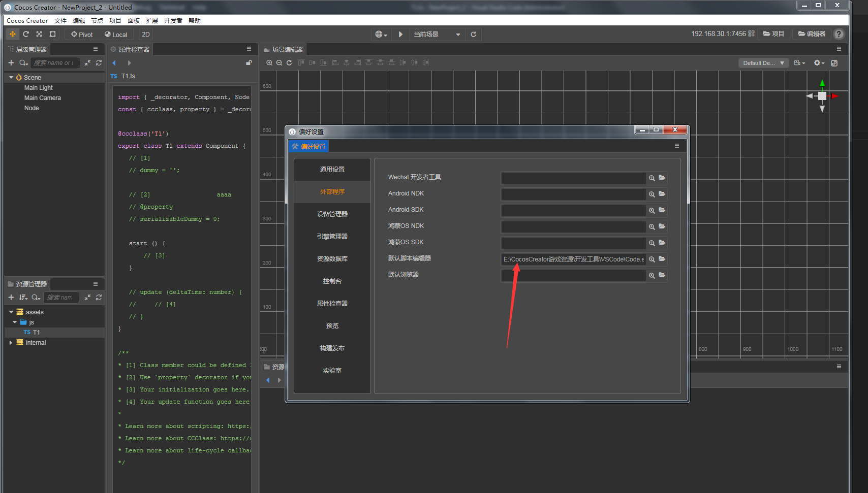Refresh the Assets panel
The width and height of the screenshot is (868, 493).
[99, 298]
